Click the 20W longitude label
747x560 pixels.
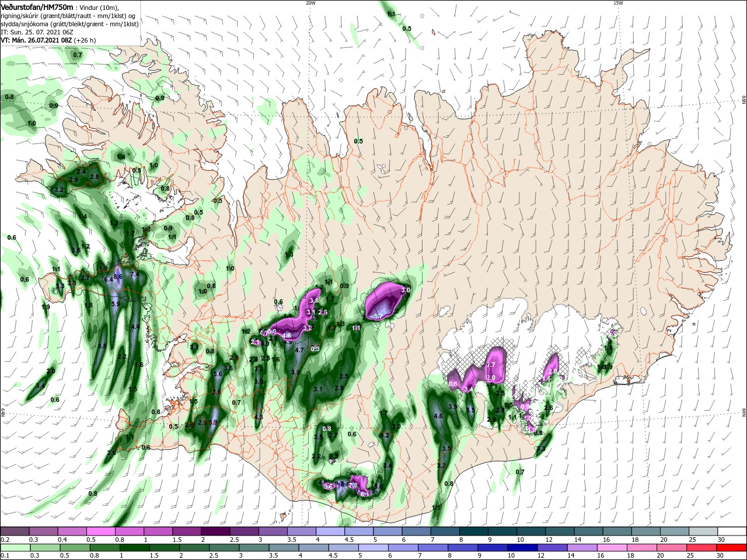coord(310,3)
